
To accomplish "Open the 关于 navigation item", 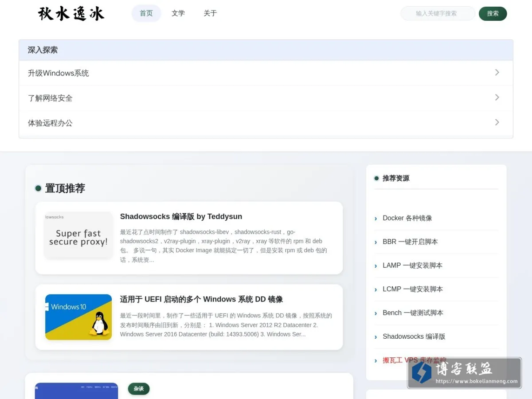I will pyautogui.click(x=210, y=13).
